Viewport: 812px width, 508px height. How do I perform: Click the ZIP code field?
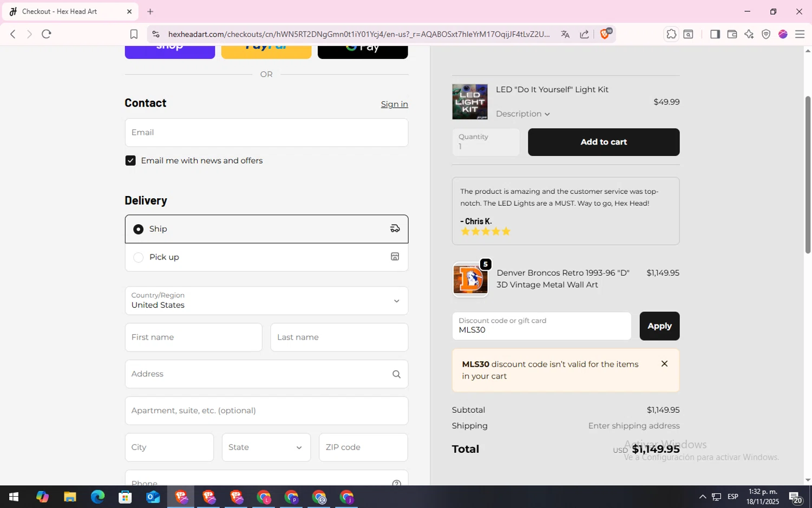tap(363, 447)
